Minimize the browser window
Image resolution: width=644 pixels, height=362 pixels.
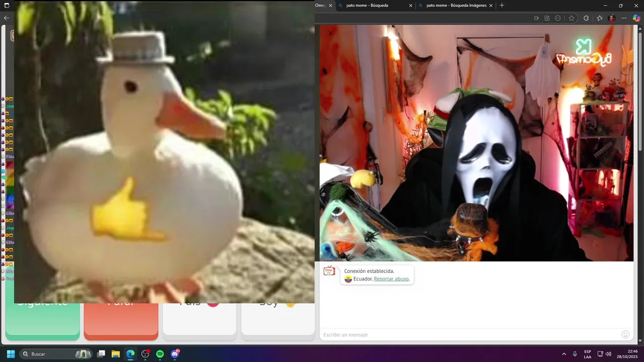pos(605,6)
